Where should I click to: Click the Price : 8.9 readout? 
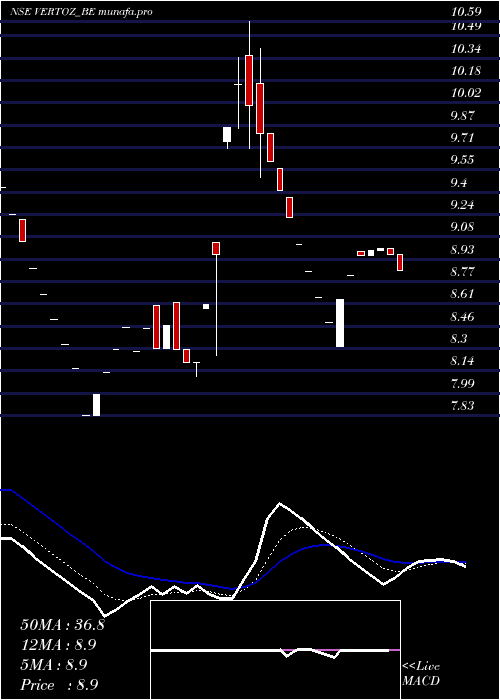(59, 685)
